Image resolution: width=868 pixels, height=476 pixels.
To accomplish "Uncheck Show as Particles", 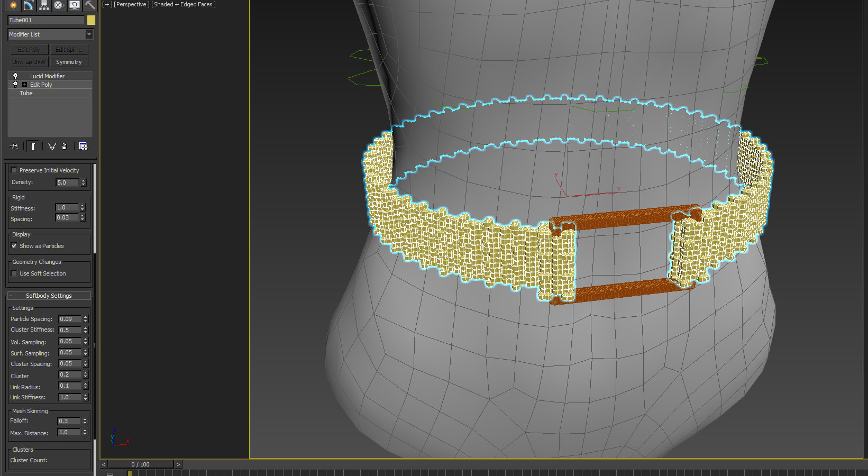I will pyautogui.click(x=14, y=246).
